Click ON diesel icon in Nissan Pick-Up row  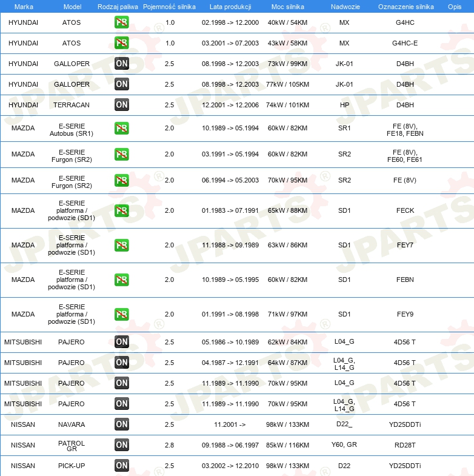pyautogui.click(x=122, y=466)
